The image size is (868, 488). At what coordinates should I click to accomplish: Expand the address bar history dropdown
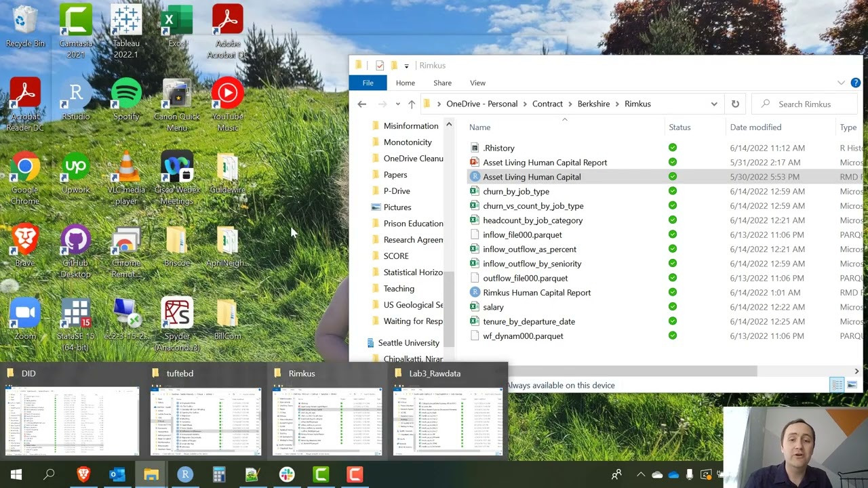click(714, 104)
